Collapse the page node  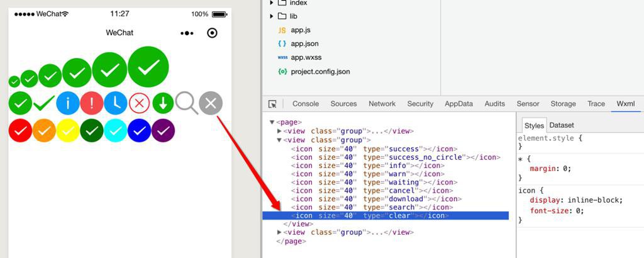pos(272,122)
